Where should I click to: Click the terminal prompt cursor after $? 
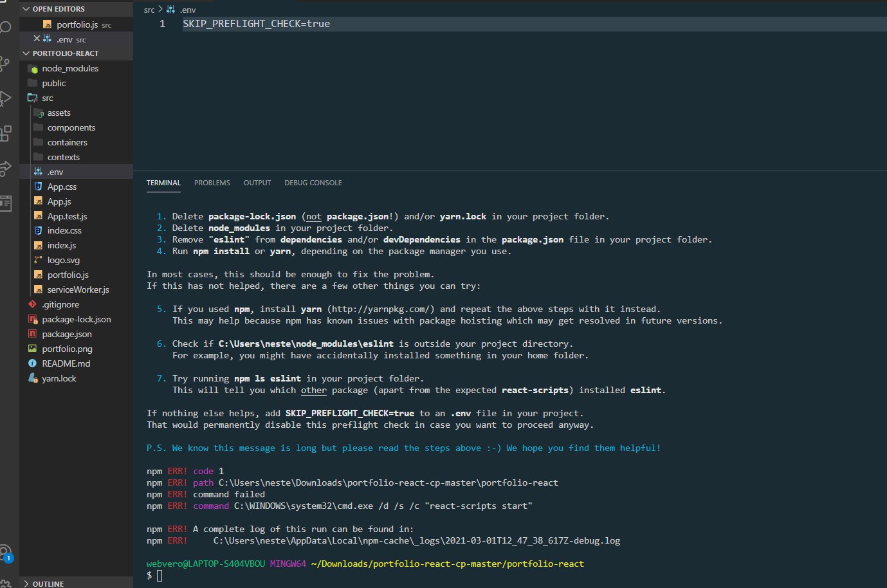coord(160,575)
